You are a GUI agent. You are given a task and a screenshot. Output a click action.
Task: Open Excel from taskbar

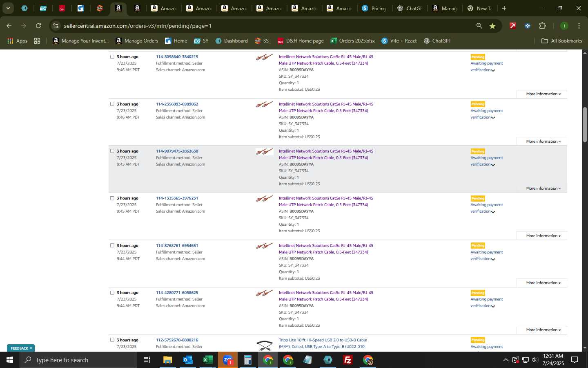[208, 360]
